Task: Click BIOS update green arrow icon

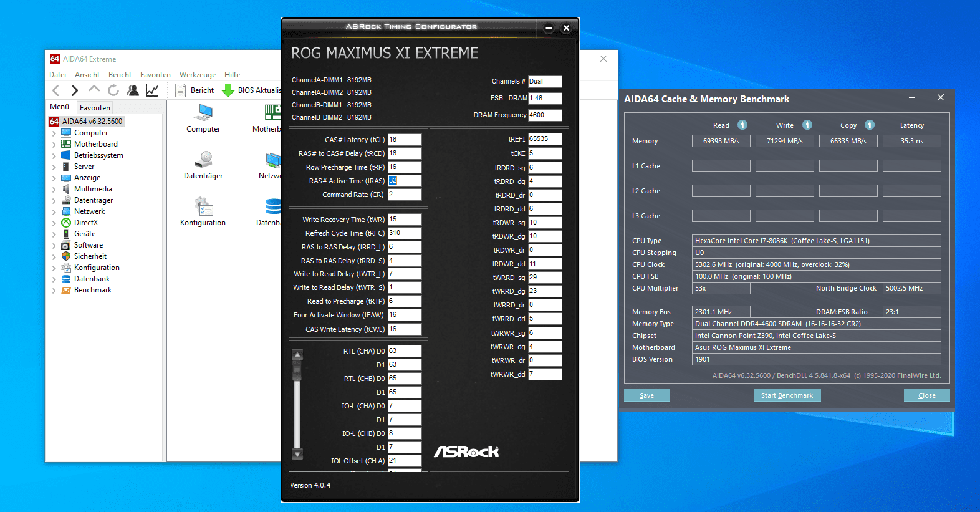Action: tap(228, 90)
